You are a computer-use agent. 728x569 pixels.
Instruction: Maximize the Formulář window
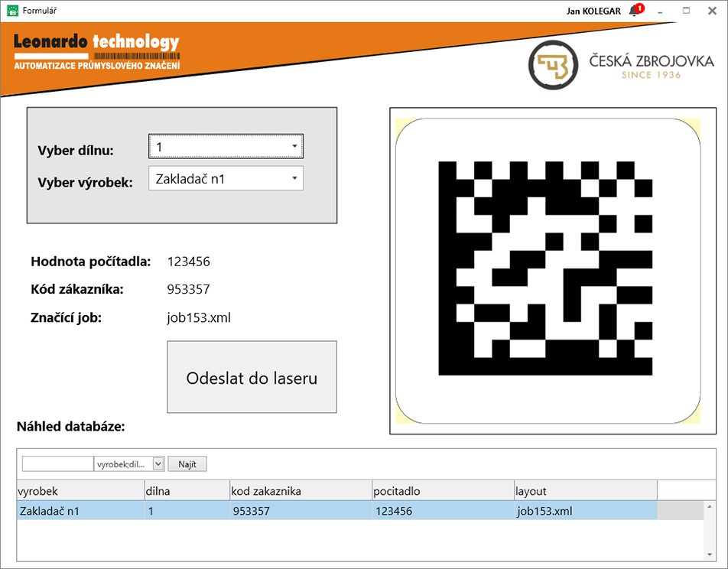pyautogui.click(x=686, y=10)
